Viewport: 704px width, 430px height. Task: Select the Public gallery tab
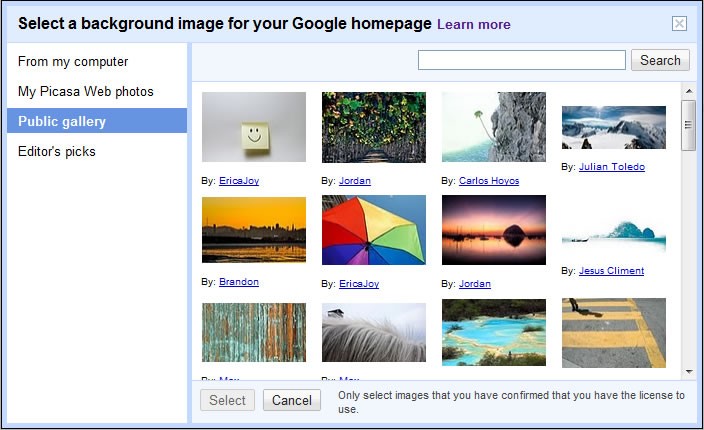[97, 121]
